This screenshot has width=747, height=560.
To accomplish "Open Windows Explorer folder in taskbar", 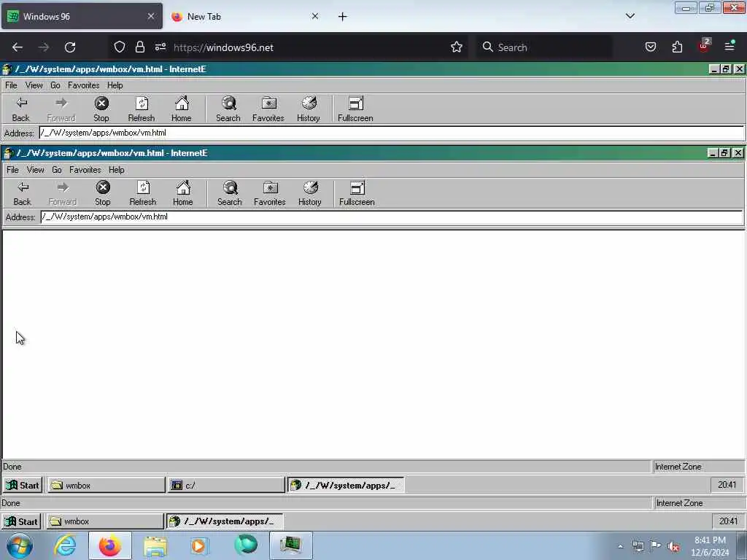I will click(155, 545).
